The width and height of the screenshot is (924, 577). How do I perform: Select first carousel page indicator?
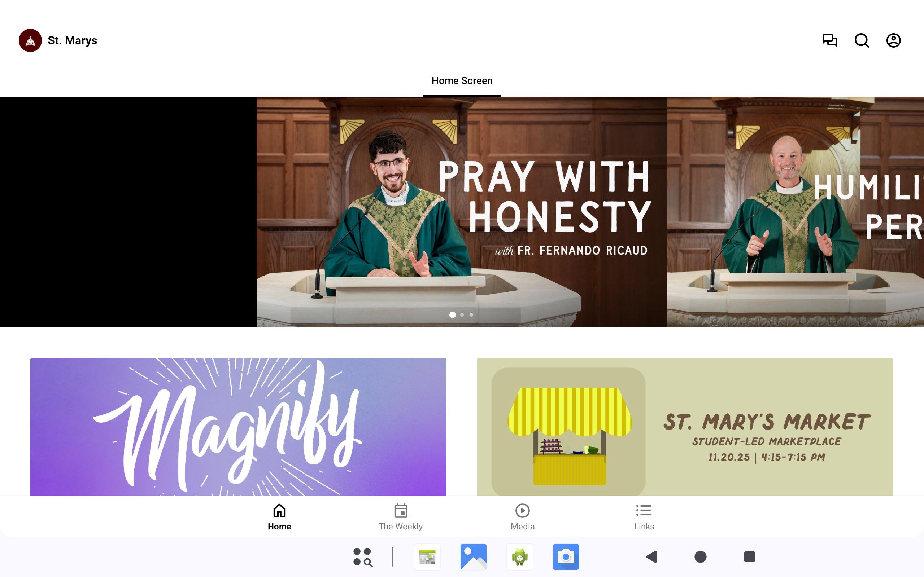453,315
